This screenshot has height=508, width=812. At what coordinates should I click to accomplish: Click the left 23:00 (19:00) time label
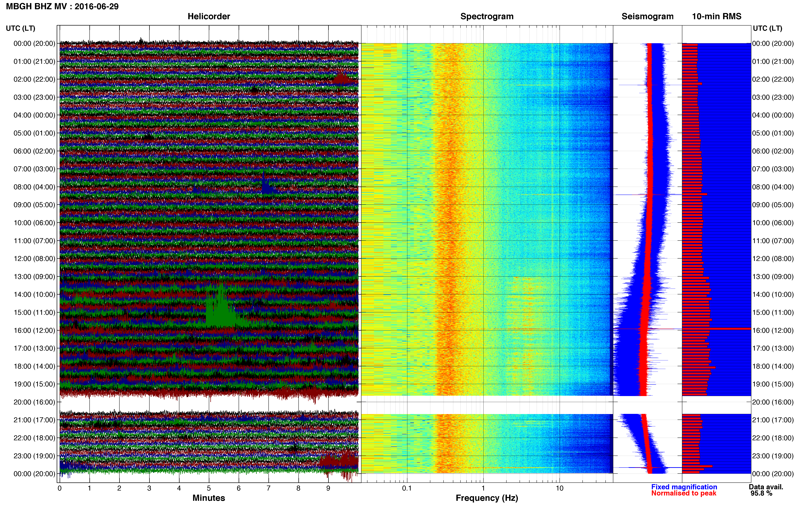tap(34, 456)
